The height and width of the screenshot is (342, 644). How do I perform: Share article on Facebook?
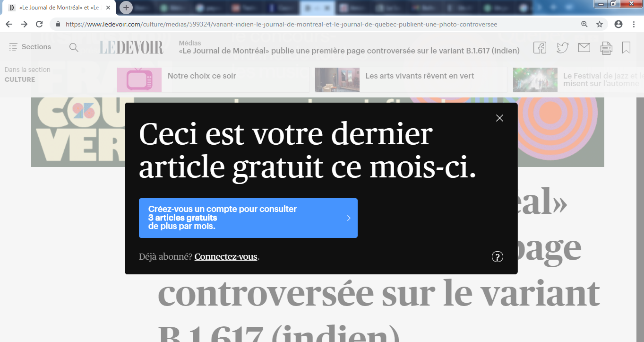(539, 47)
